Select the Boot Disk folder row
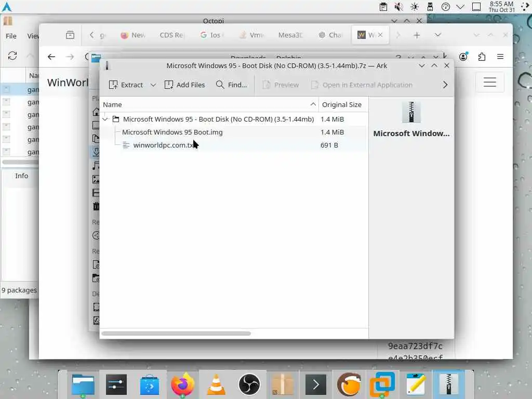This screenshot has height=399, width=532. (x=234, y=119)
